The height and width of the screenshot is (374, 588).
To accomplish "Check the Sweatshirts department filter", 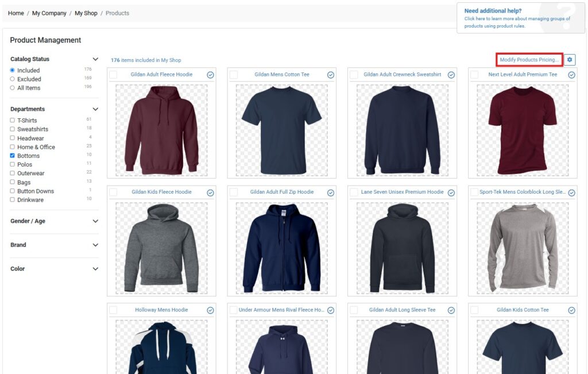I will (x=13, y=129).
